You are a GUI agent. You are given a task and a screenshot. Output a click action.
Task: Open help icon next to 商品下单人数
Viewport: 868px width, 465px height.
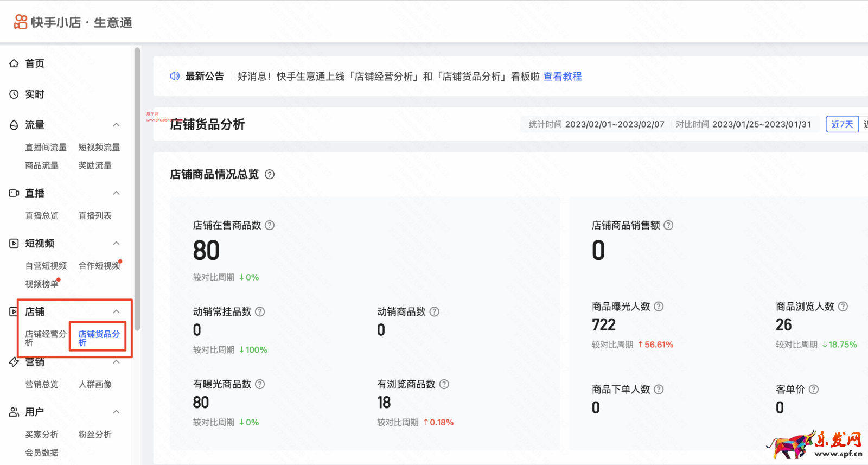tap(659, 390)
